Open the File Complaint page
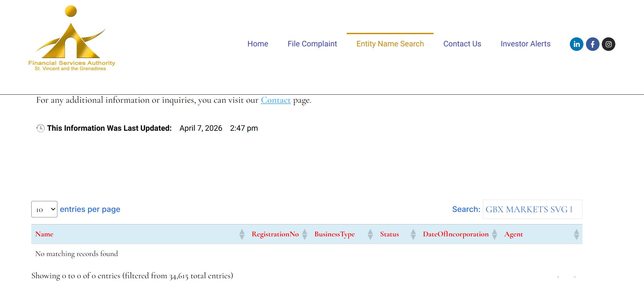Viewport: 644px width, 295px height. pos(312,44)
